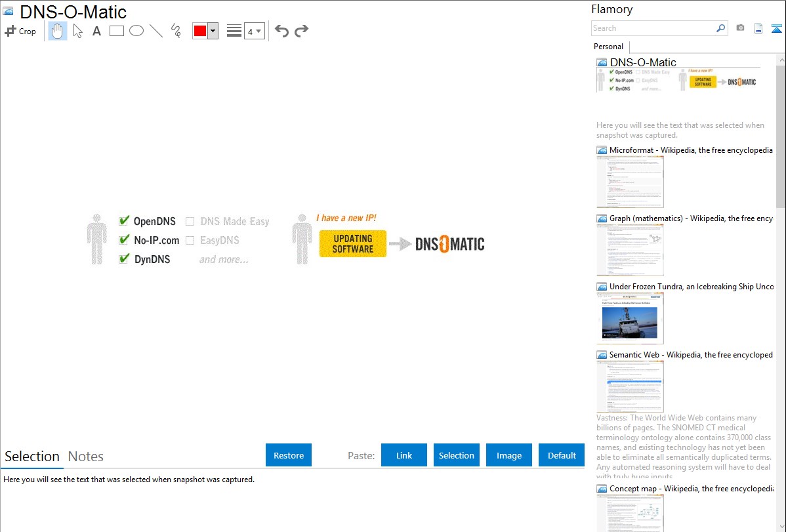Click the sidebar scroll up arrow

coord(781,59)
